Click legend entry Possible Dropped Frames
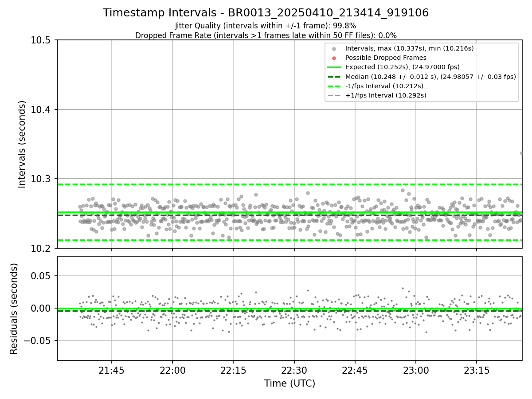The height and width of the screenshot is (399, 532). pos(386,58)
